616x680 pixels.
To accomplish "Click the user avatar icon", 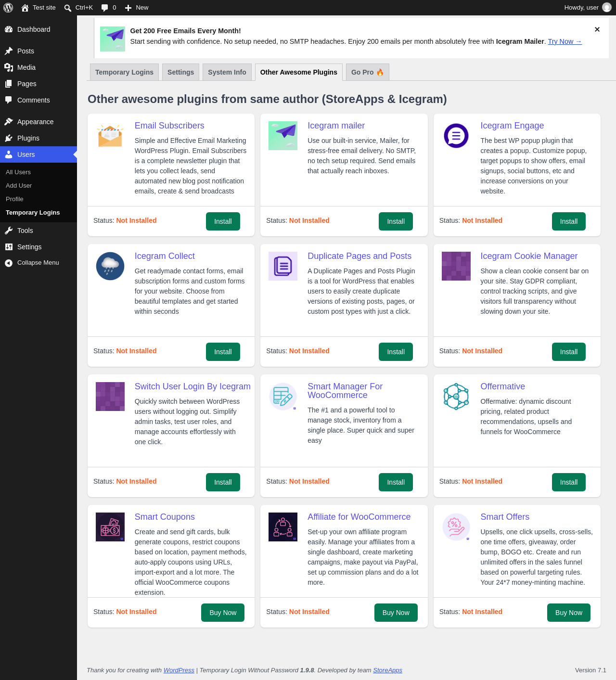I will [x=607, y=8].
